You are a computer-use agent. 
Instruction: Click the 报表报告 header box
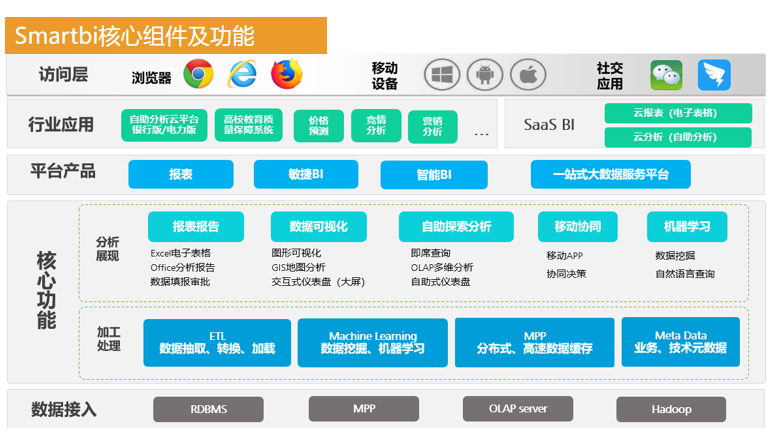[x=195, y=227]
